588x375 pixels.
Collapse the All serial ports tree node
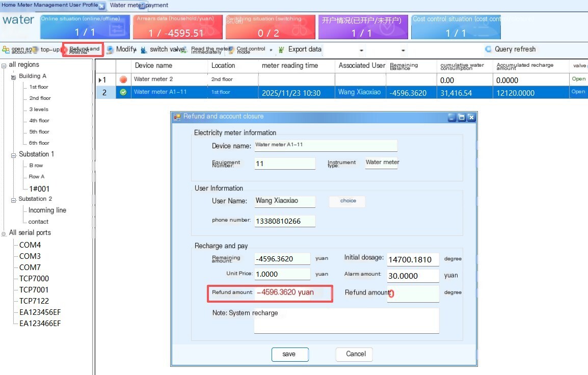(x=4, y=234)
